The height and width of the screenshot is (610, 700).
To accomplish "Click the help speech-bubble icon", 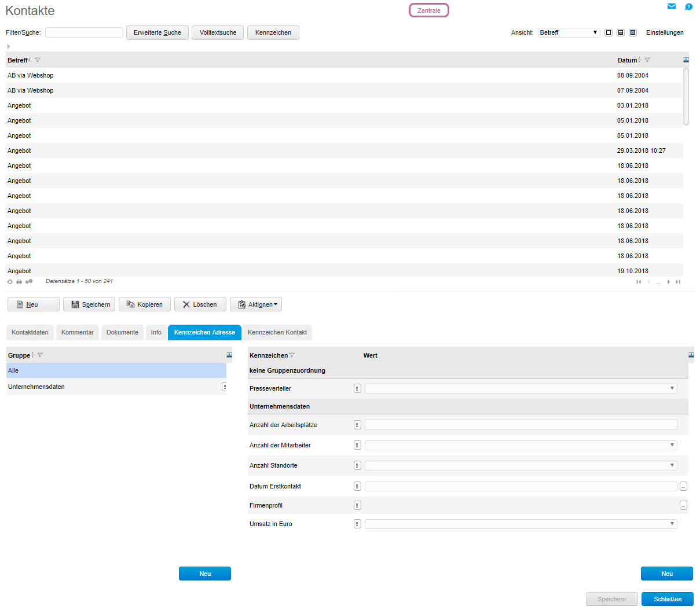I will tap(688, 7).
